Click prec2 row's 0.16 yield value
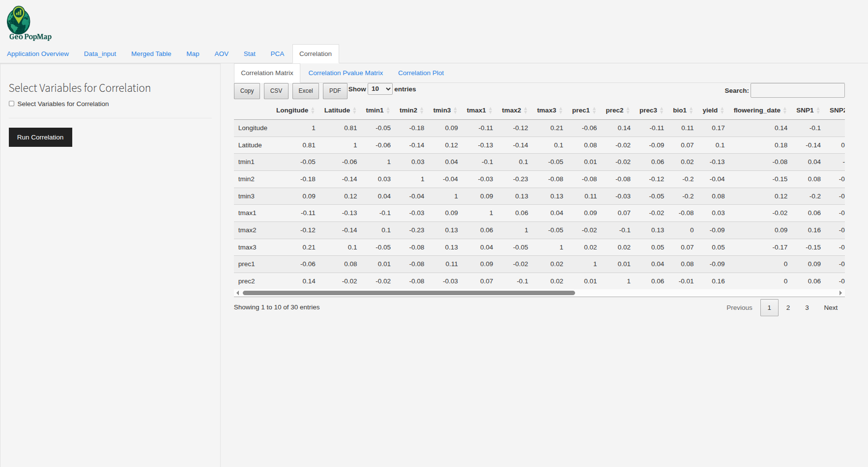This screenshot has height=467, width=868. [x=718, y=281]
